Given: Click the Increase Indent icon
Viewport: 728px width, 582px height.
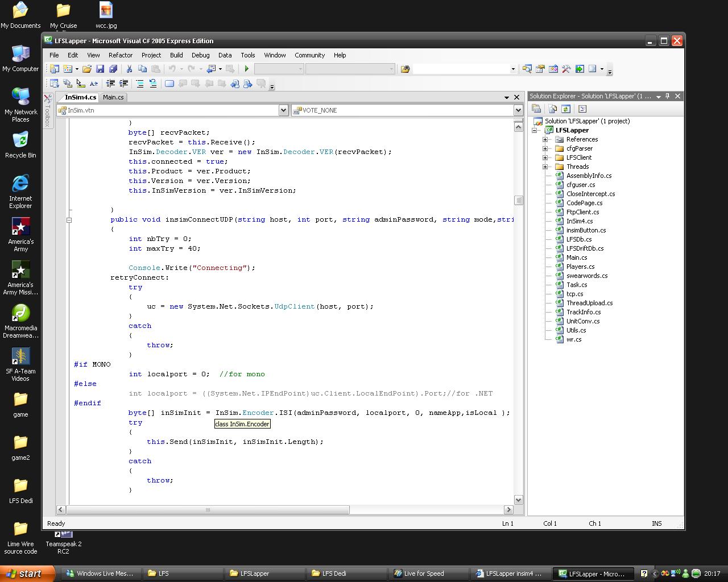Looking at the screenshot, I should point(123,84).
